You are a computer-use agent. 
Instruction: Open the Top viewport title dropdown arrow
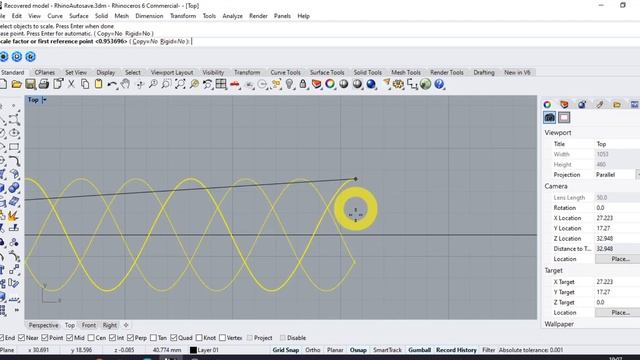(x=44, y=100)
